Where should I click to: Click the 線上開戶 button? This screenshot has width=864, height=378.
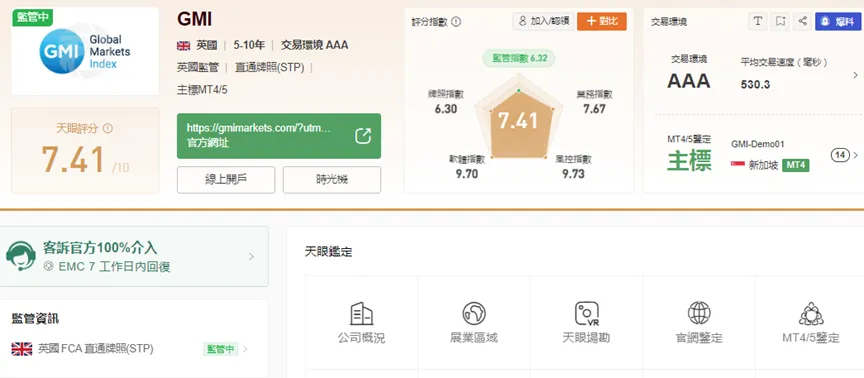coord(226,180)
